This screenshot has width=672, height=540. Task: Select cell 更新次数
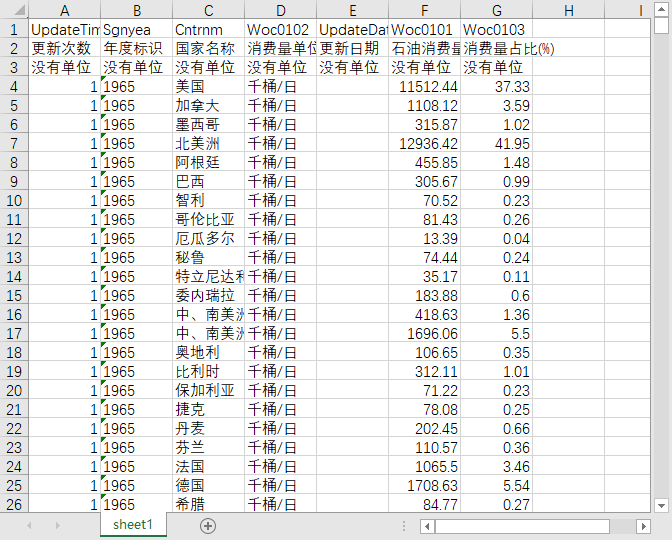point(64,48)
